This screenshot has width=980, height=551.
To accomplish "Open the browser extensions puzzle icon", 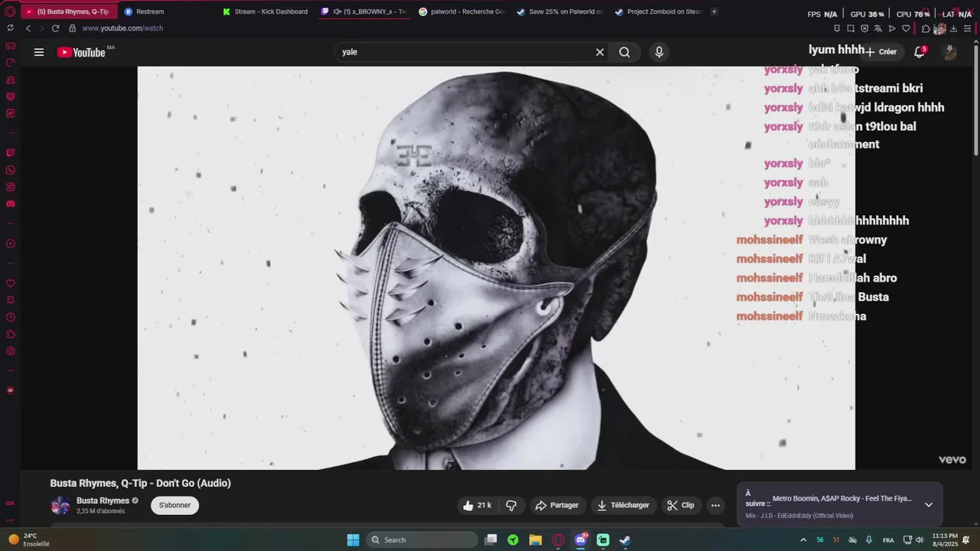I will (x=926, y=28).
